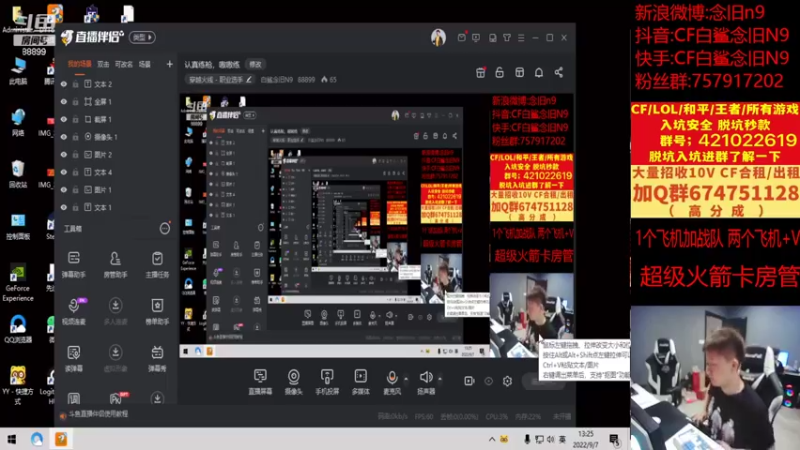
Task: Click the gift box icon with red dot
Action: pos(481,72)
